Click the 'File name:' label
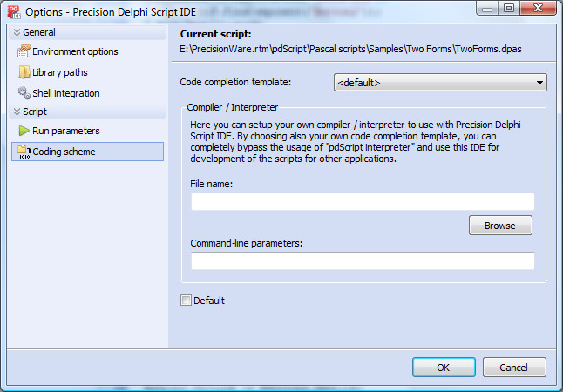 coord(212,184)
